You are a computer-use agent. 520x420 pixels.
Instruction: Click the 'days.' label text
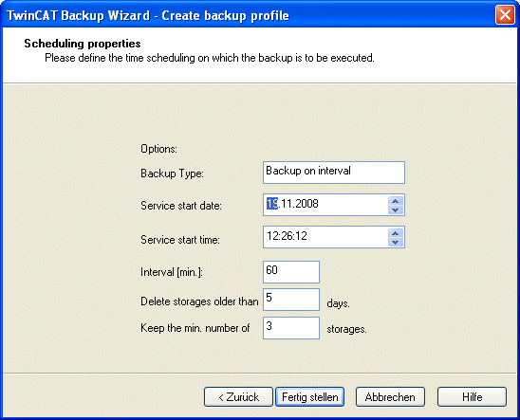click(x=338, y=303)
